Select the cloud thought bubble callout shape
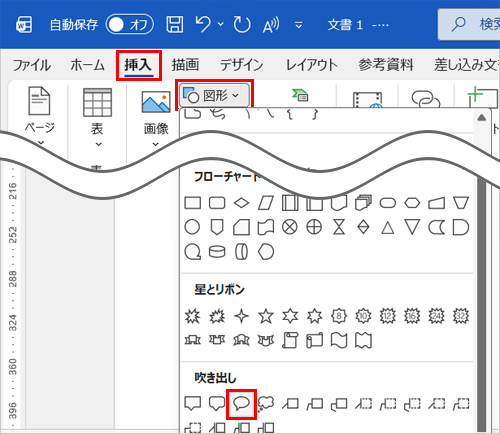This screenshot has height=434, width=500. point(266,404)
